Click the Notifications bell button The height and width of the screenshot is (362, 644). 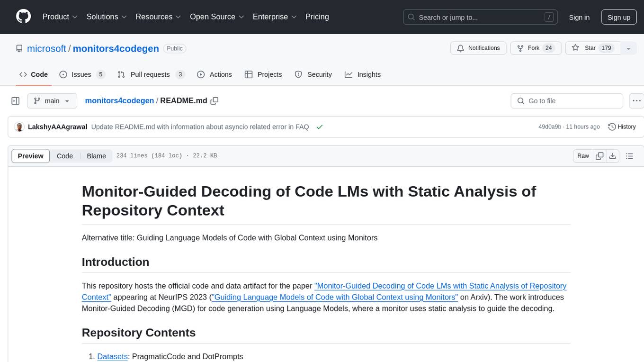[478, 48]
